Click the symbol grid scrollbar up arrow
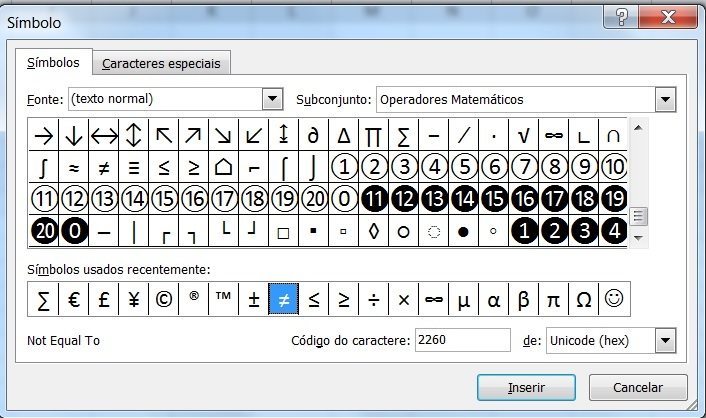Image resolution: width=706 pixels, height=418 pixels. click(x=638, y=128)
